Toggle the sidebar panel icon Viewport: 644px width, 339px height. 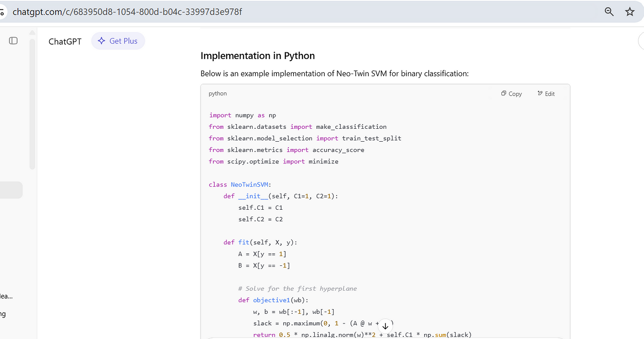(13, 41)
